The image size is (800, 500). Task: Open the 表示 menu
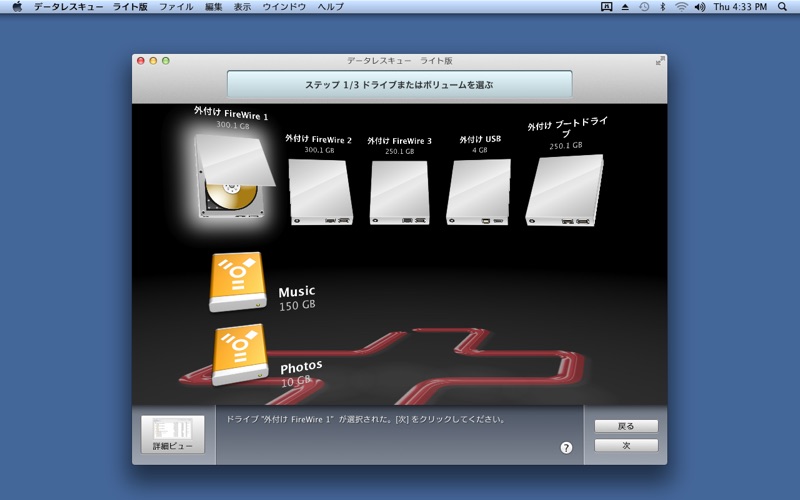click(242, 7)
